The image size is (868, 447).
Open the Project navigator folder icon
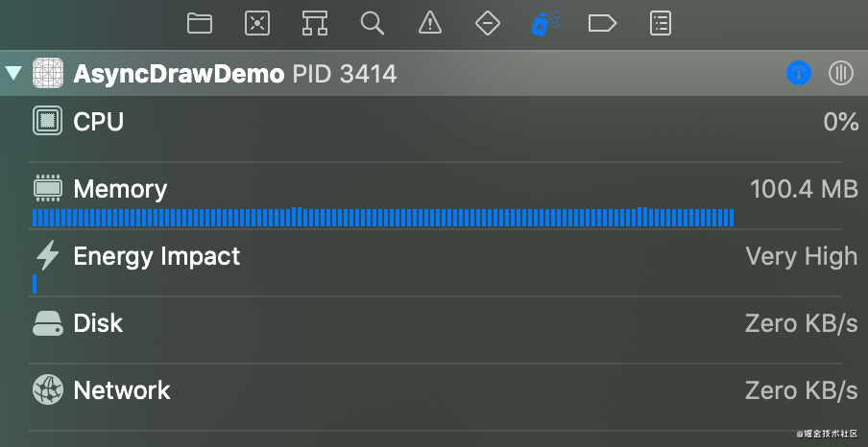coord(200,23)
